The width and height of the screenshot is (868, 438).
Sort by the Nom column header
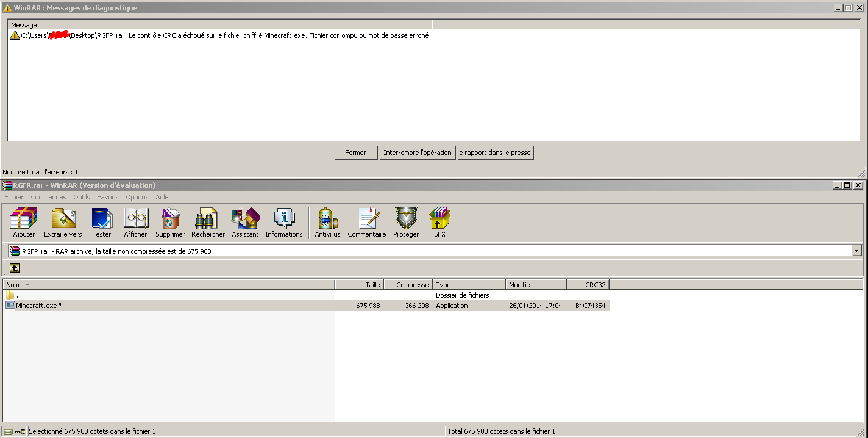pyautogui.click(x=169, y=285)
